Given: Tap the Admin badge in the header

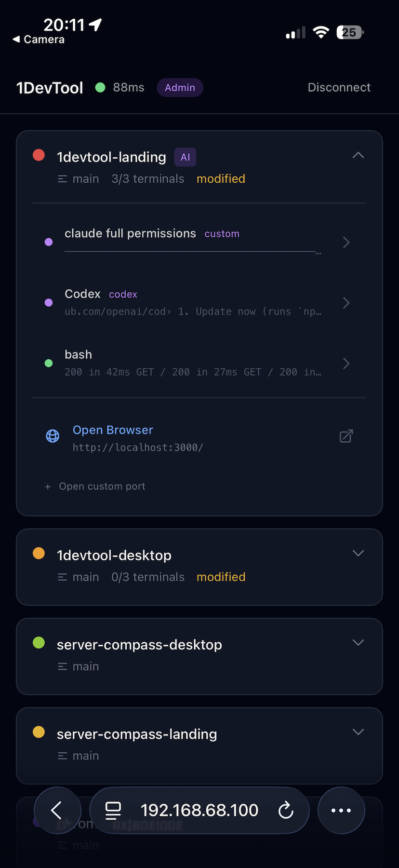Looking at the screenshot, I should click(180, 87).
